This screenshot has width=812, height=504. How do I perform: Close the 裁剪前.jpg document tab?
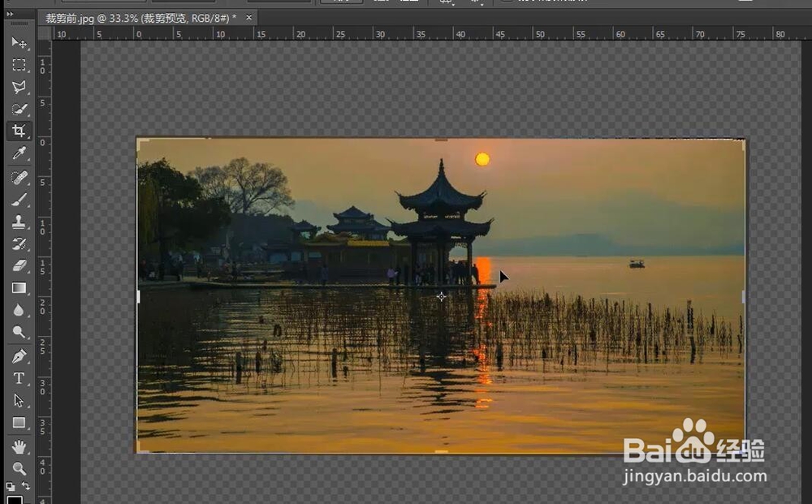tap(249, 18)
